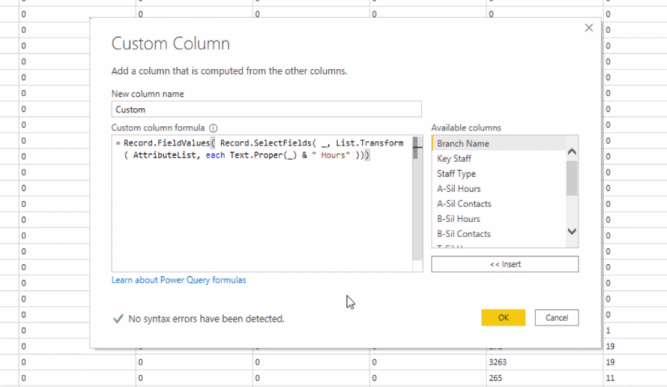The height and width of the screenshot is (387, 667).
Task: Click the New column name field
Action: (x=266, y=109)
